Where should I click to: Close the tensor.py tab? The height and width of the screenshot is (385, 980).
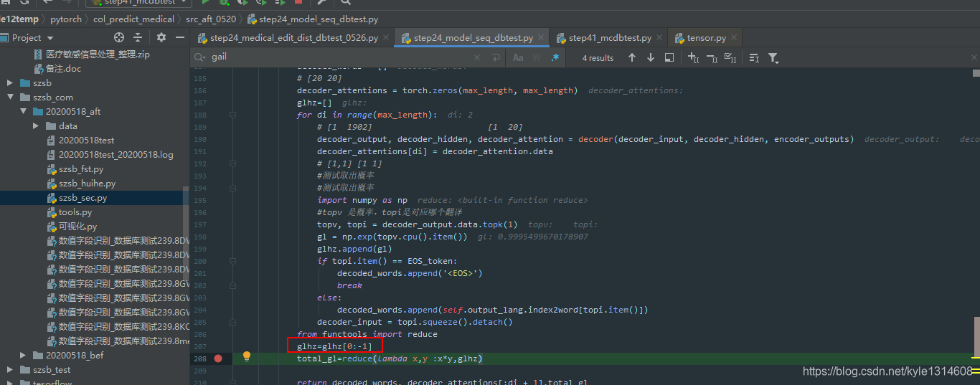734,38
